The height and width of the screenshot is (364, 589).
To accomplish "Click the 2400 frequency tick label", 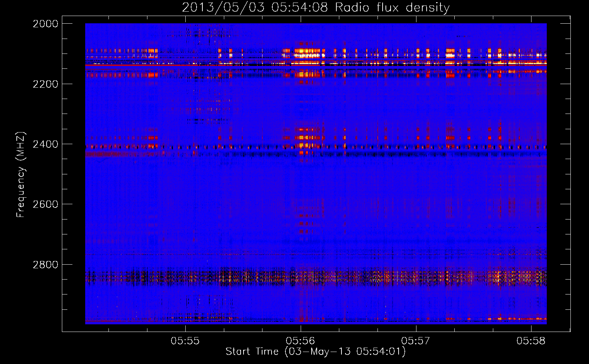I will [46, 144].
